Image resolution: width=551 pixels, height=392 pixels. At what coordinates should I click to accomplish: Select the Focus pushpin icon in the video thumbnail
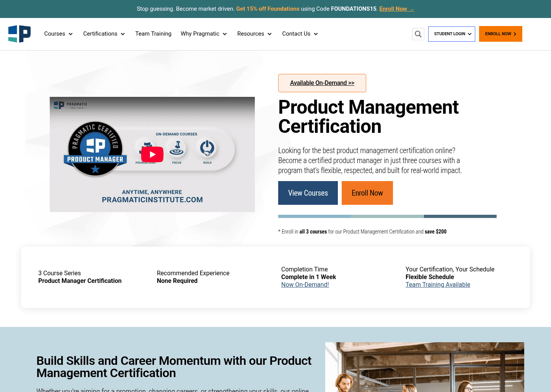click(x=176, y=148)
